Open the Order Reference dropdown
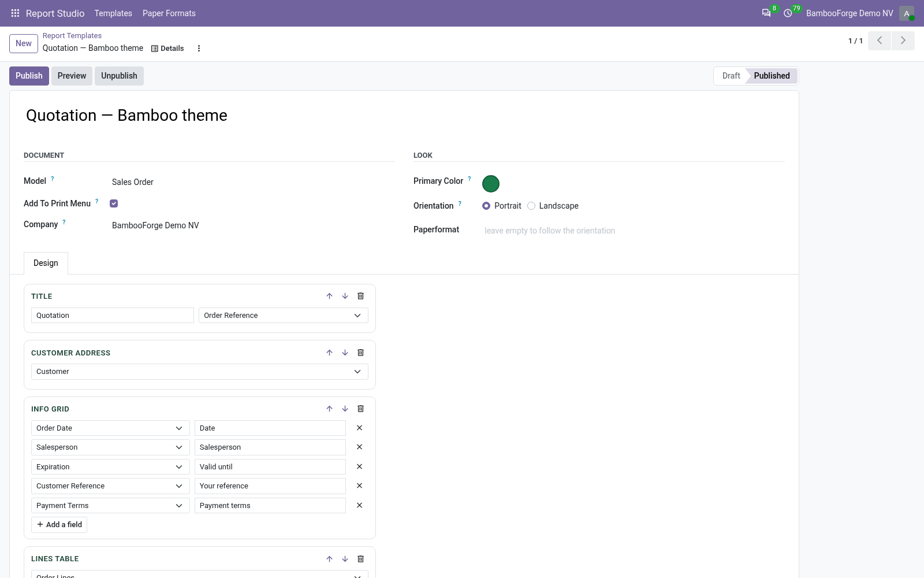Image resolution: width=924 pixels, height=578 pixels. point(284,316)
